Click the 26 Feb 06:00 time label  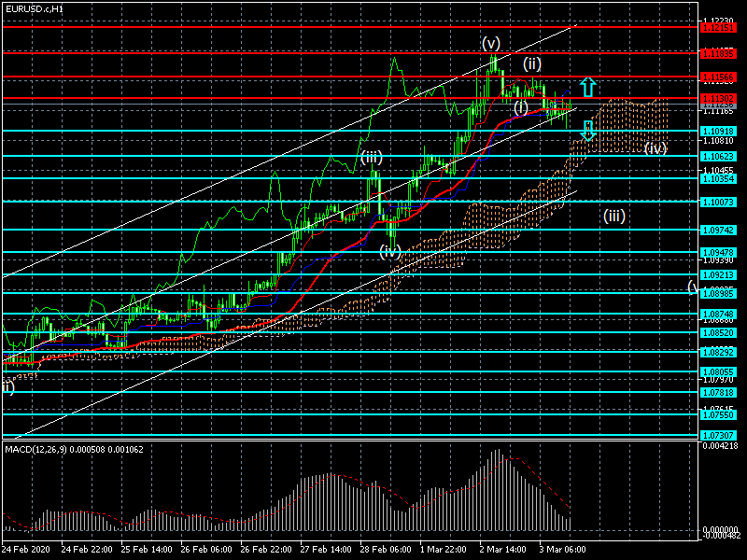click(206, 549)
